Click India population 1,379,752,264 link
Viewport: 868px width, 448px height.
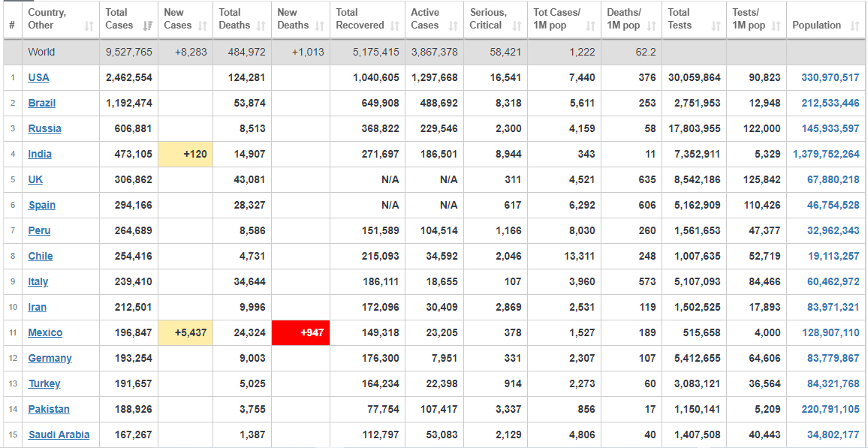click(827, 154)
